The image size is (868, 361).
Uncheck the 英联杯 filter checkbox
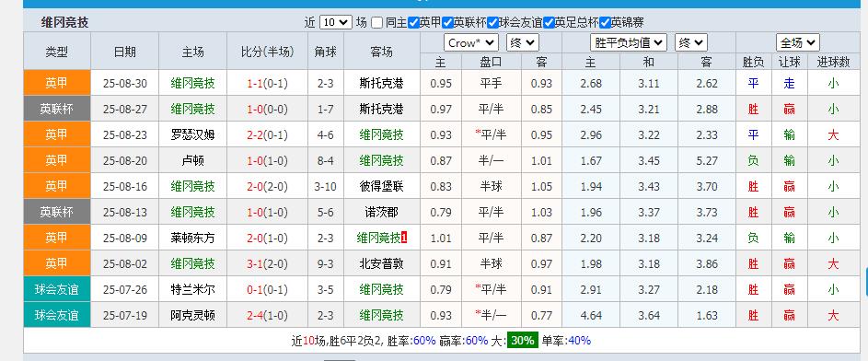(x=447, y=23)
